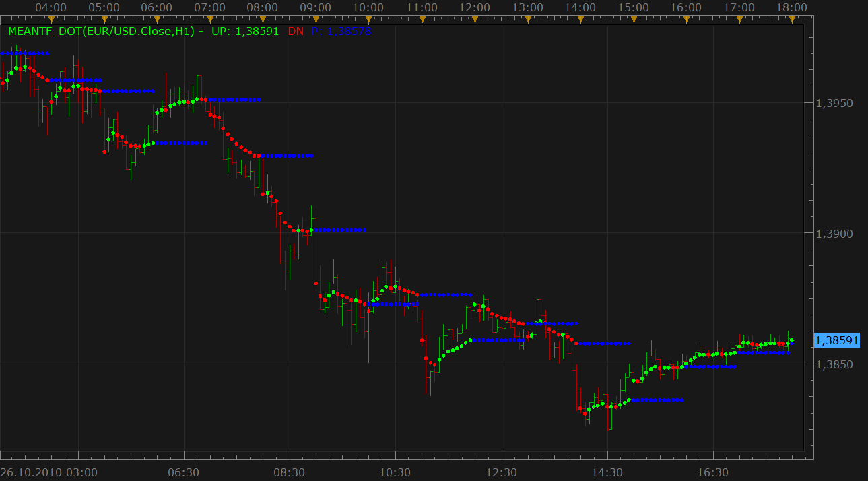Select the blue P: 1,38578 value

pyautogui.click(x=341, y=31)
